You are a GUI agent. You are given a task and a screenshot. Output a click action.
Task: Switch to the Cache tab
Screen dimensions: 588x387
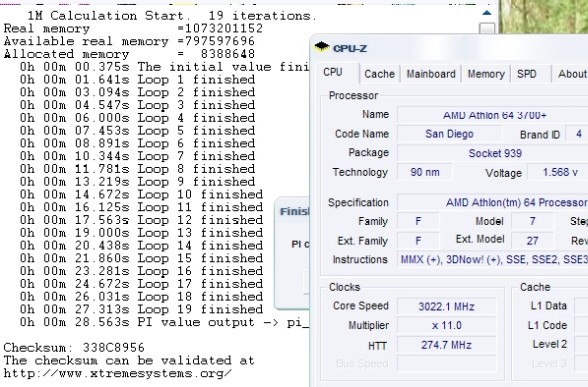tap(379, 74)
